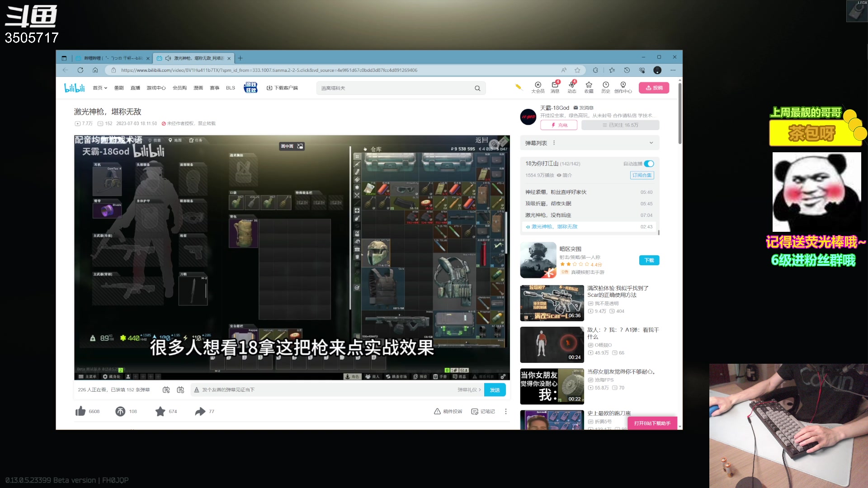
Task: Toggle the danmaku display icon
Action: point(166,389)
